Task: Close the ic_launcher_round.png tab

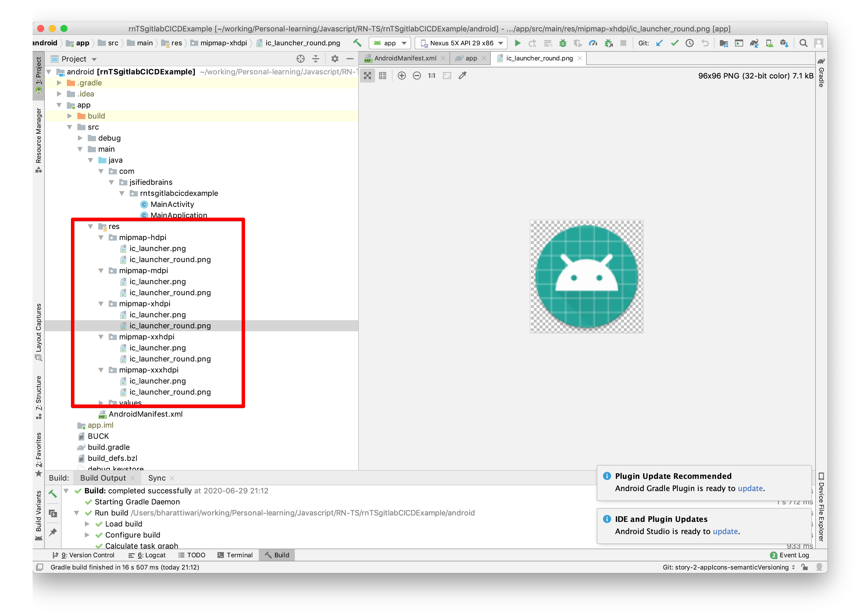Action: click(x=579, y=58)
